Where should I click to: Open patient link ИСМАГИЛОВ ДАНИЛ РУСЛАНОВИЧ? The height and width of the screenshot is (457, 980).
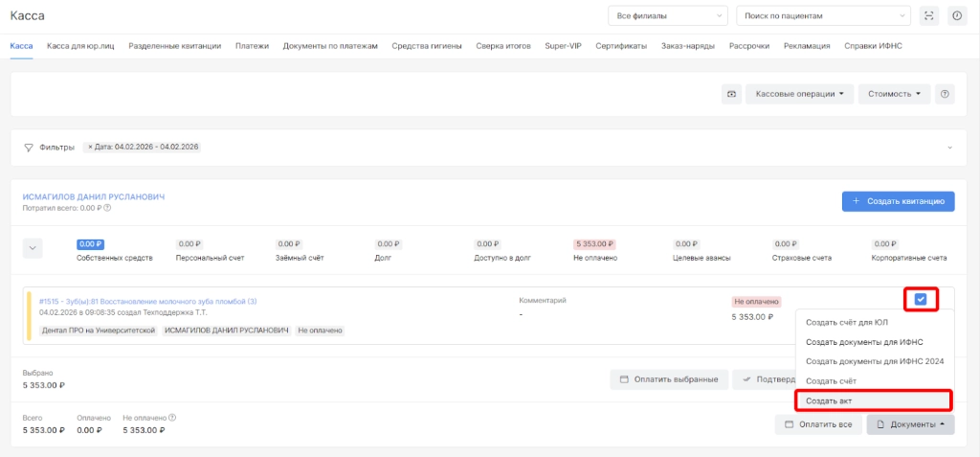pos(94,196)
